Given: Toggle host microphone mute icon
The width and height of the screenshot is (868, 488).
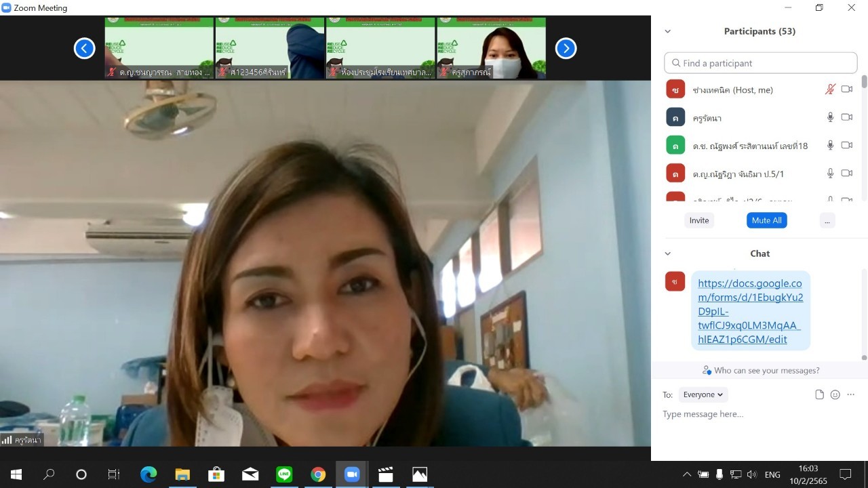Looking at the screenshot, I should 830,89.
